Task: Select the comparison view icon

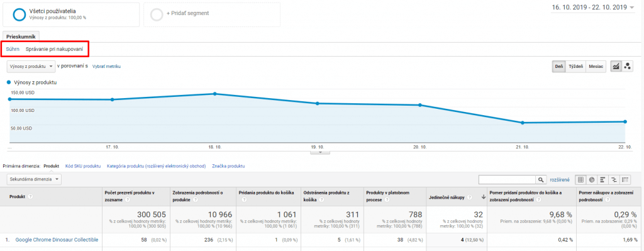Action: (x=614, y=179)
